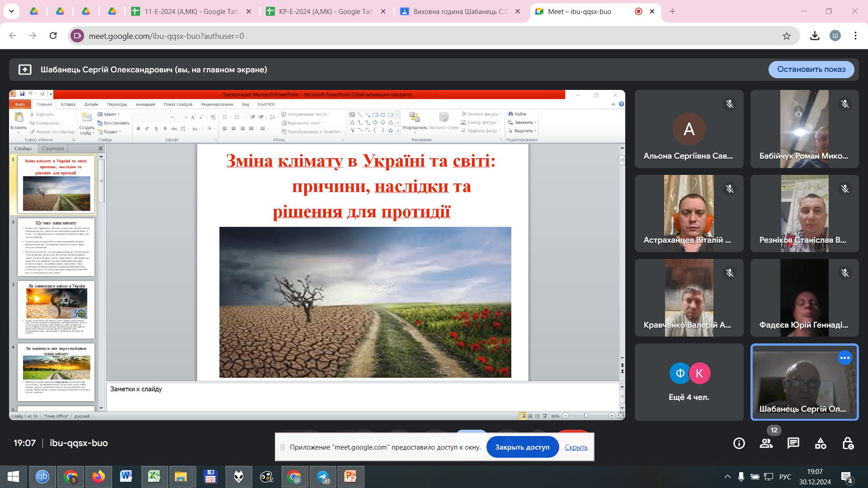Open the in-call chat messages icon

(x=793, y=443)
